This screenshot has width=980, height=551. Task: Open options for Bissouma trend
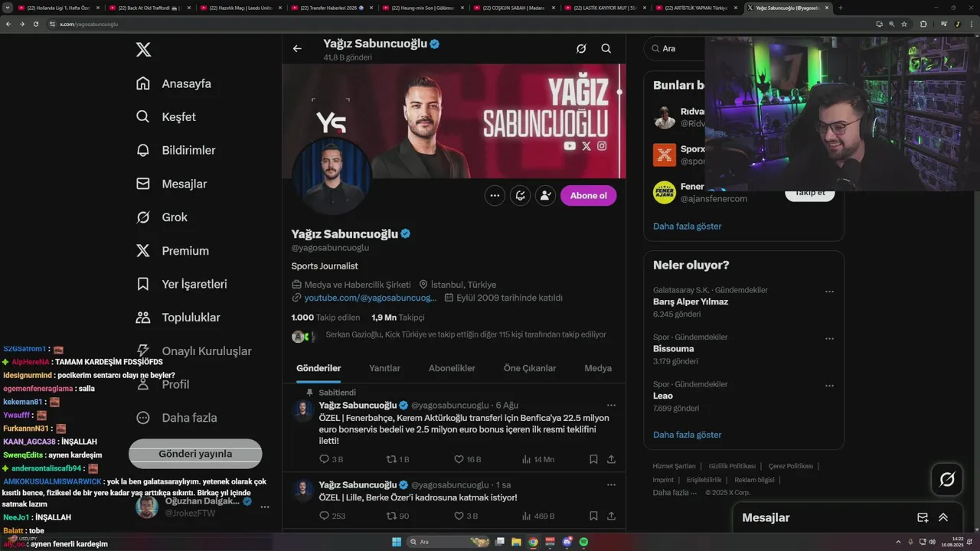829,338
